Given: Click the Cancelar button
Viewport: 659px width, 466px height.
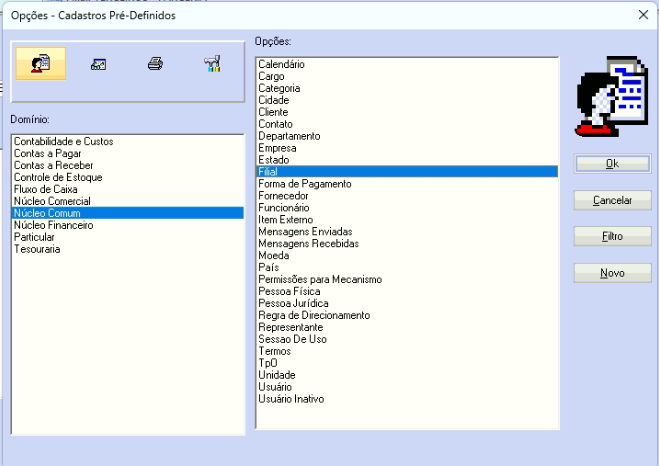Looking at the screenshot, I should 612,200.
